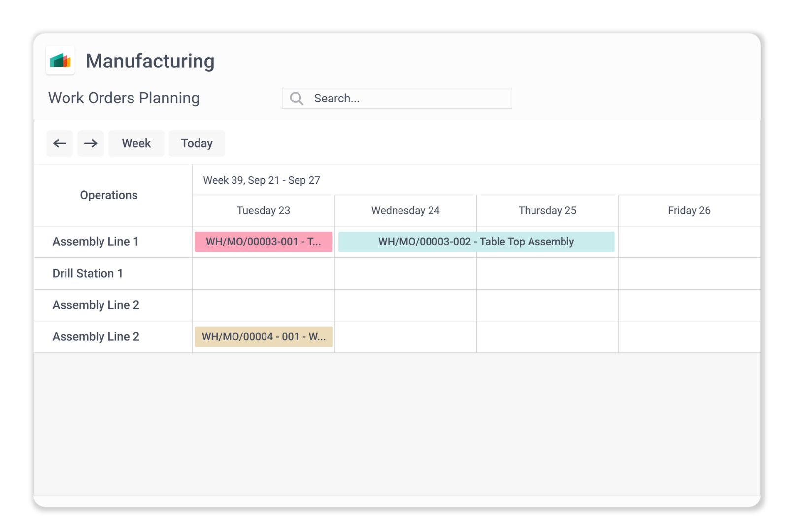The image size is (798, 532).
Task: Click the Manufacturing app logo icon
Action: point(61,61)
